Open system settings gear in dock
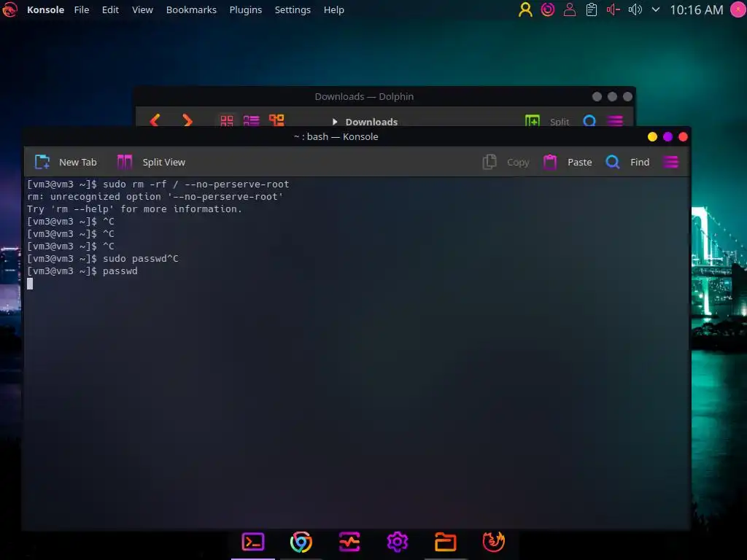The width and height of the screenshot is (747, 560). point(398,542)
